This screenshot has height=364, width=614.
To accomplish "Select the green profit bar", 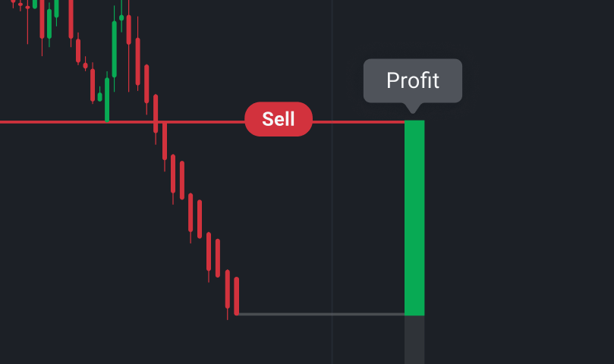I will point(414,216).
